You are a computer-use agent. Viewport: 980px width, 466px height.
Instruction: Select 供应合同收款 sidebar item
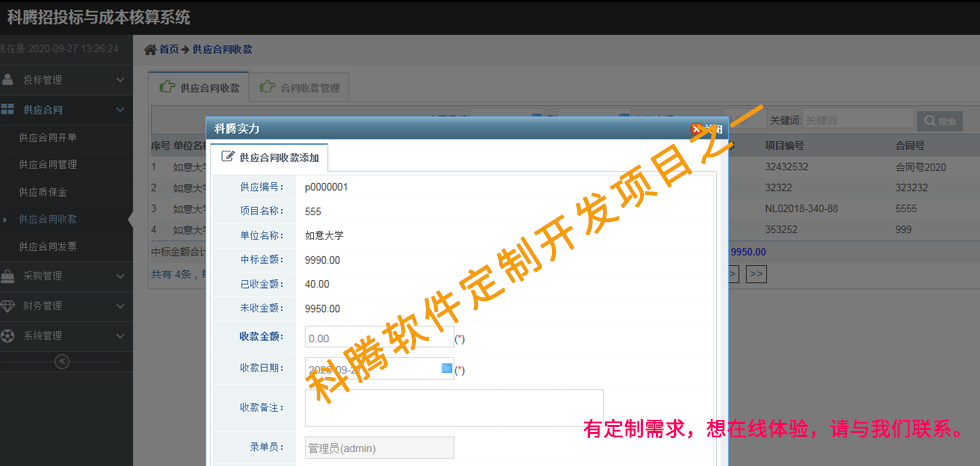(x=48, y=219)
